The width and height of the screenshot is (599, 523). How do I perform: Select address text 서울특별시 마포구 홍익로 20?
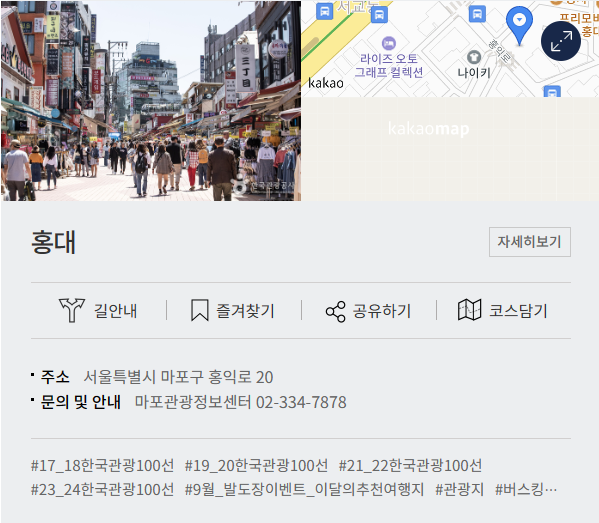pos(178,377)
